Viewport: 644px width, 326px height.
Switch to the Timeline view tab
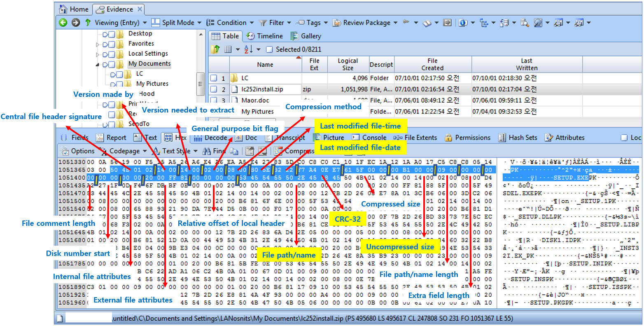(264, 36)
